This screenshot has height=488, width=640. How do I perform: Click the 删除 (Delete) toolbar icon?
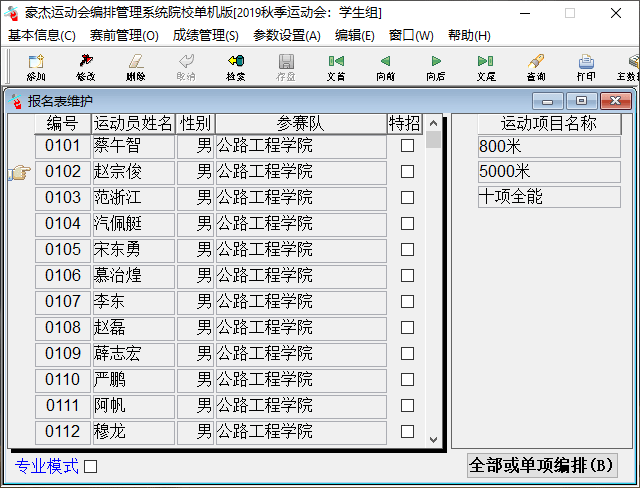click(136, 67)
